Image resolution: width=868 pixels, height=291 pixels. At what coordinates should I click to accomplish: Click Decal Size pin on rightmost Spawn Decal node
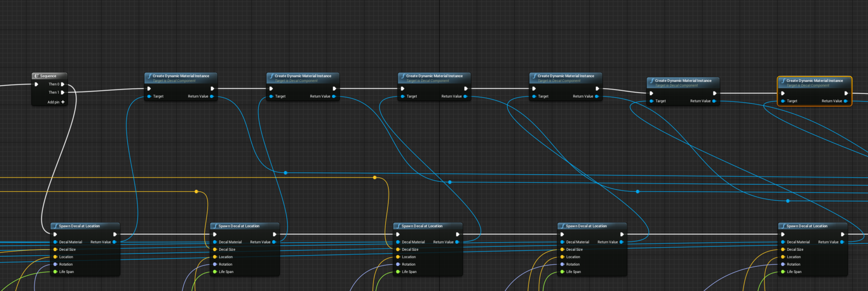(783, 249)
